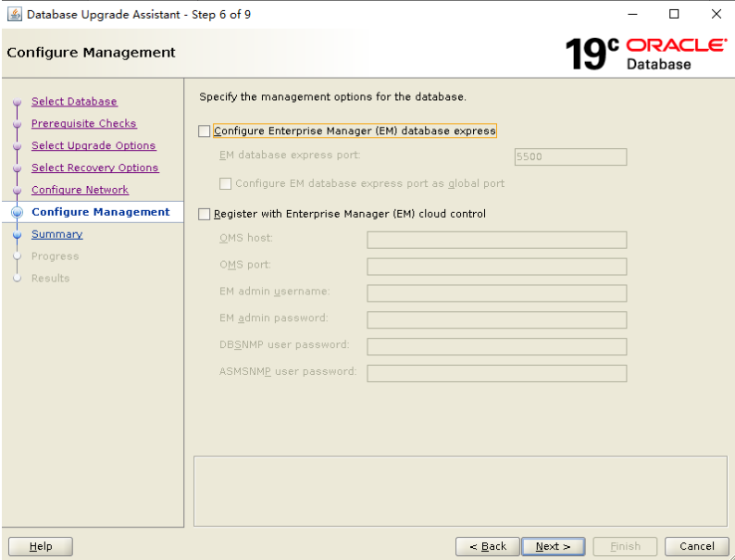This screenshot has height=560, width=735.
Task: Click the OMS port input field
Action: [497, 267]
